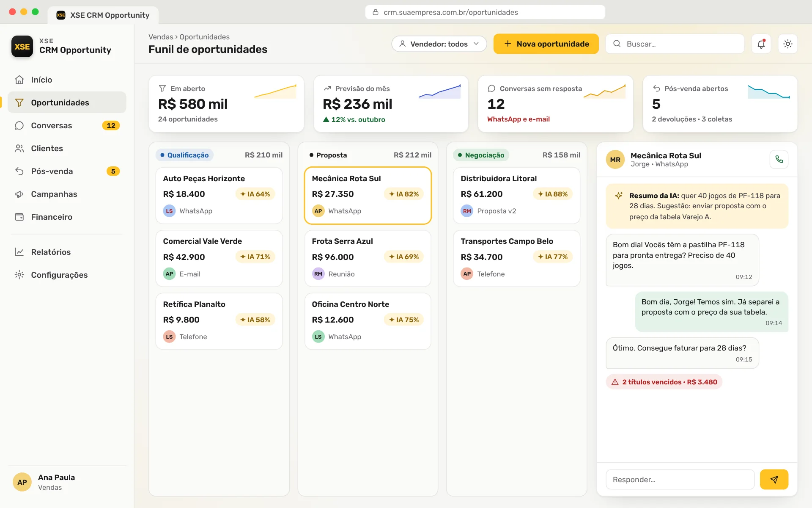Click the Pós-venda return arrow icon
Viewport: 812px width, 508px height.
pos(19,171)
